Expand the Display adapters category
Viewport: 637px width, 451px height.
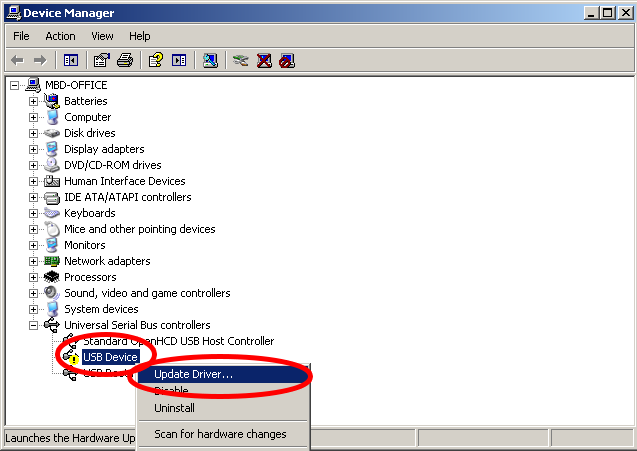(33, 149)
